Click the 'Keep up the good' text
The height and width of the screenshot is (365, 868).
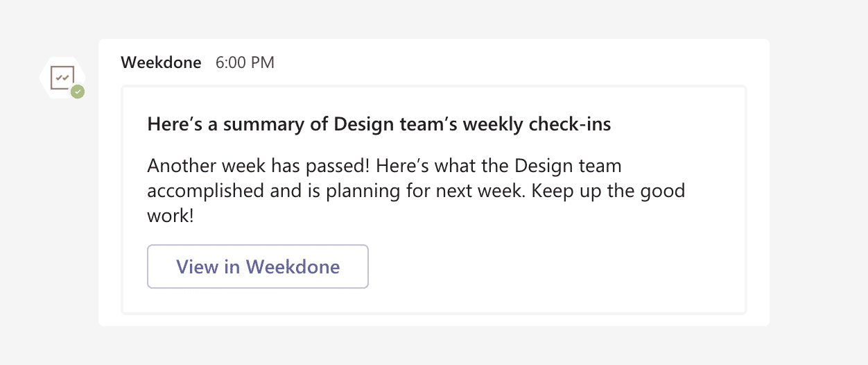tap(607, 190)
